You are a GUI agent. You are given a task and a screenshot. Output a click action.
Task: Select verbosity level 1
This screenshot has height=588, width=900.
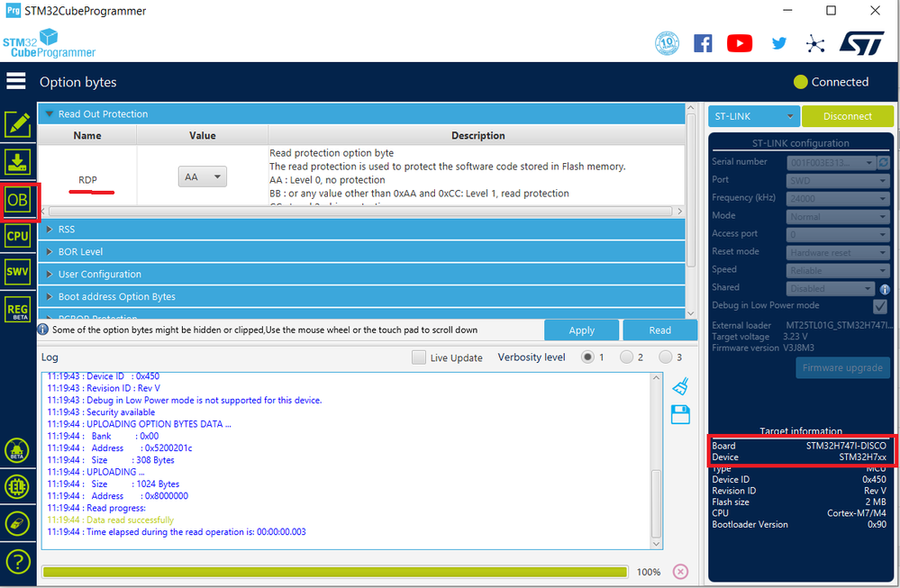tap(587, 357)
